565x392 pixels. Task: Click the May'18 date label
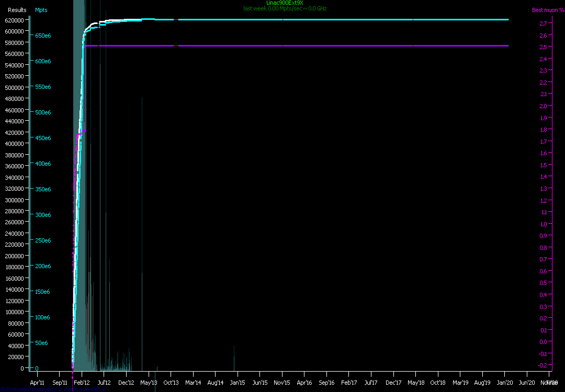416,383
